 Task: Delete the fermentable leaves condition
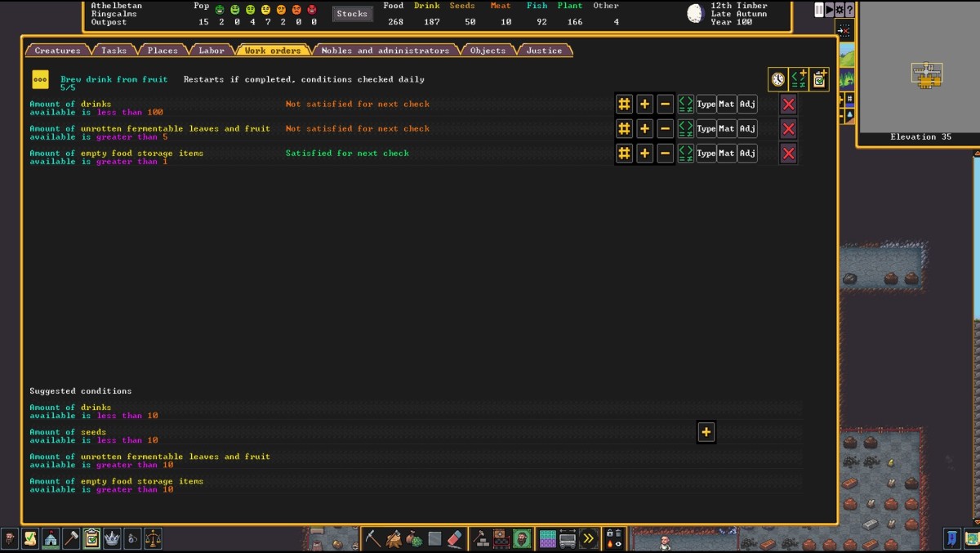(x=788, y=129)
